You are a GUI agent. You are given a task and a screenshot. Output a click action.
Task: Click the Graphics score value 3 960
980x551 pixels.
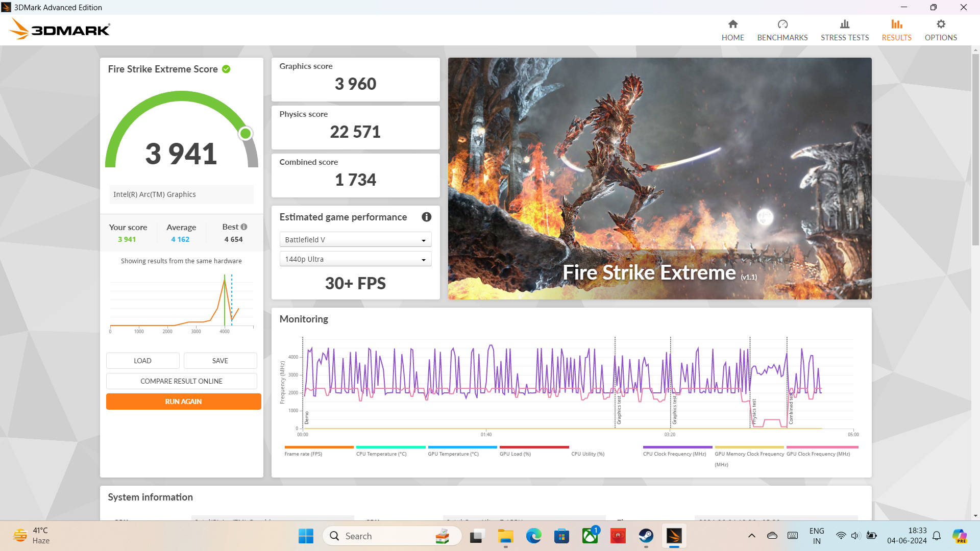355,84
